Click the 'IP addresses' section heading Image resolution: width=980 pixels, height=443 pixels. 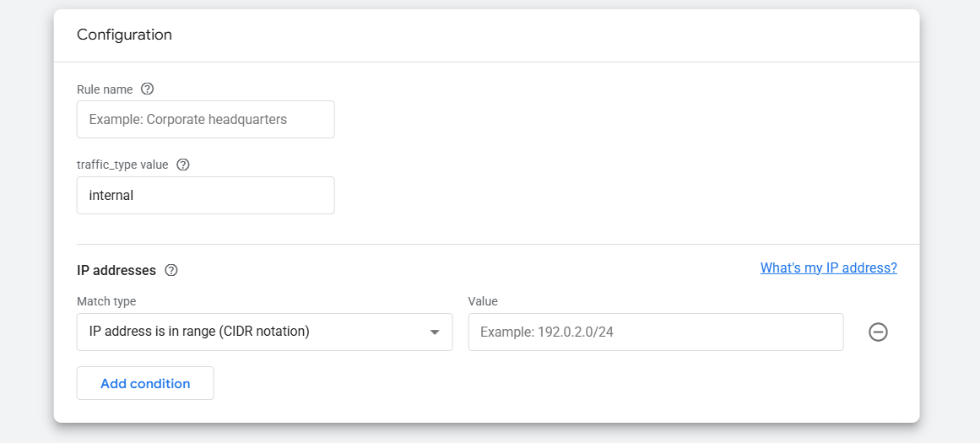point(116,271)
